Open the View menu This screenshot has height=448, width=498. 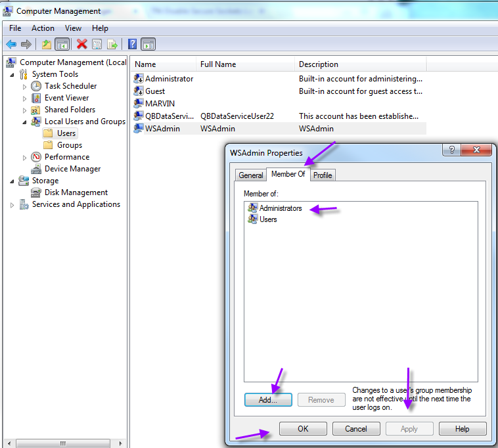click(73, 28)
